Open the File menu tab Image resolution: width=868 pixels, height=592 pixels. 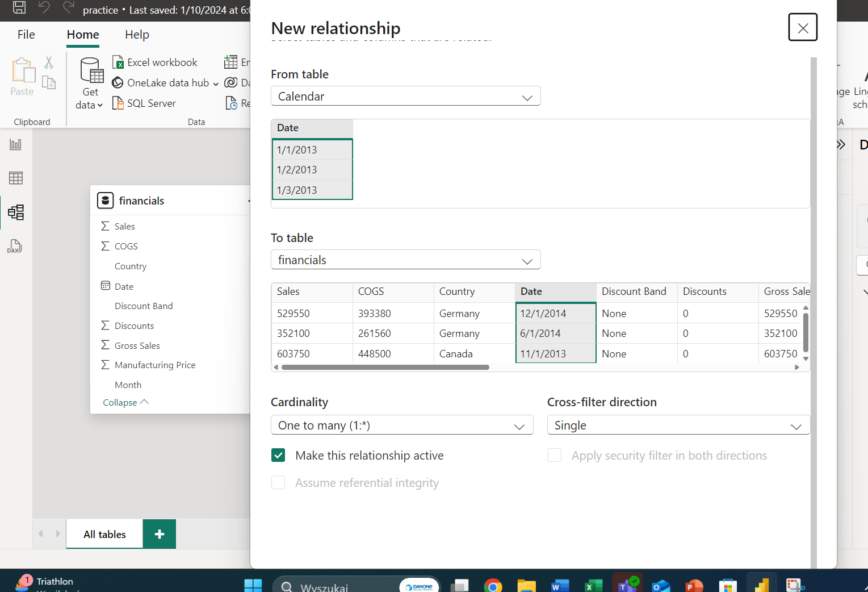(26, 35)
